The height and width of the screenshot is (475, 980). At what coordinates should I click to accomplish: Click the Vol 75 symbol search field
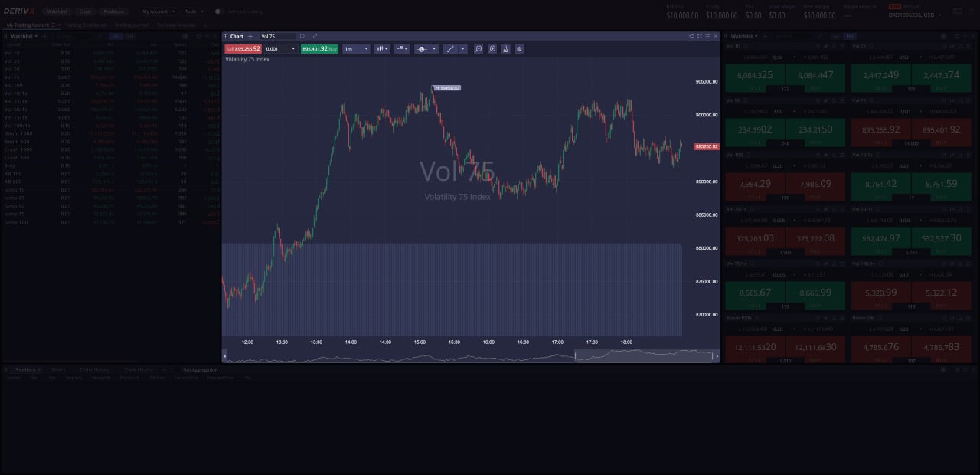tap(277, 36)
